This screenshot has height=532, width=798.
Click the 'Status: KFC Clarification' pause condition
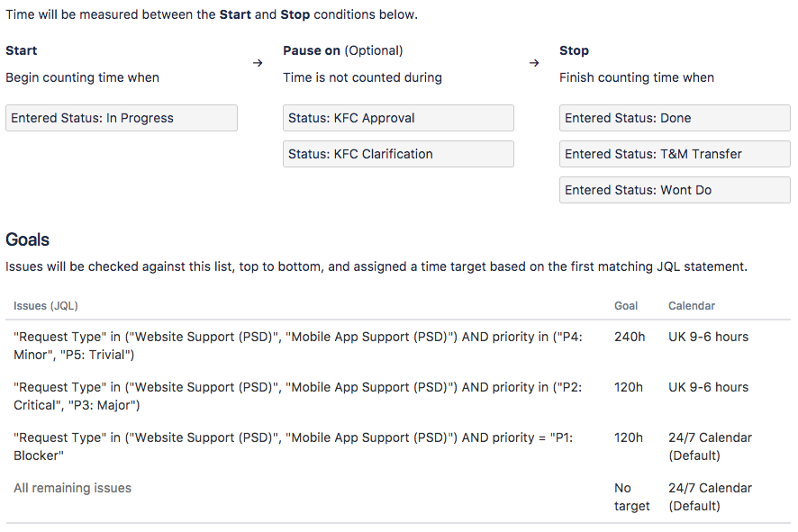(x=398, y=154)
